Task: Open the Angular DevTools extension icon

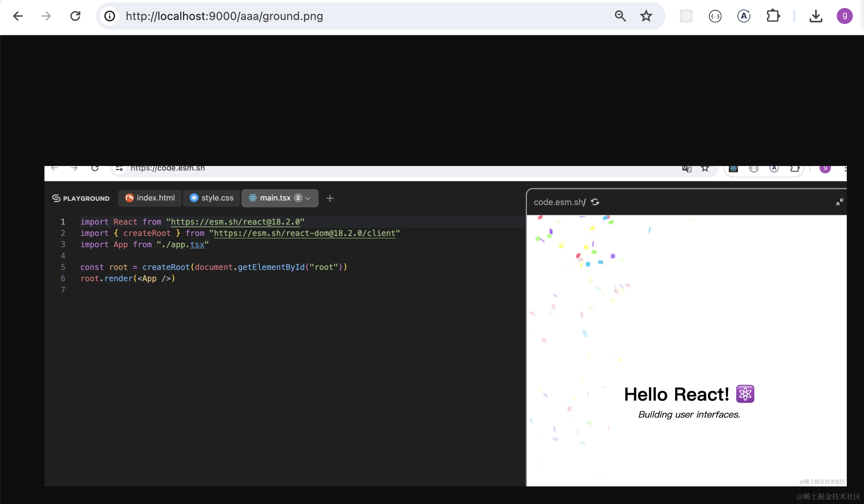Action: point(743,16)
